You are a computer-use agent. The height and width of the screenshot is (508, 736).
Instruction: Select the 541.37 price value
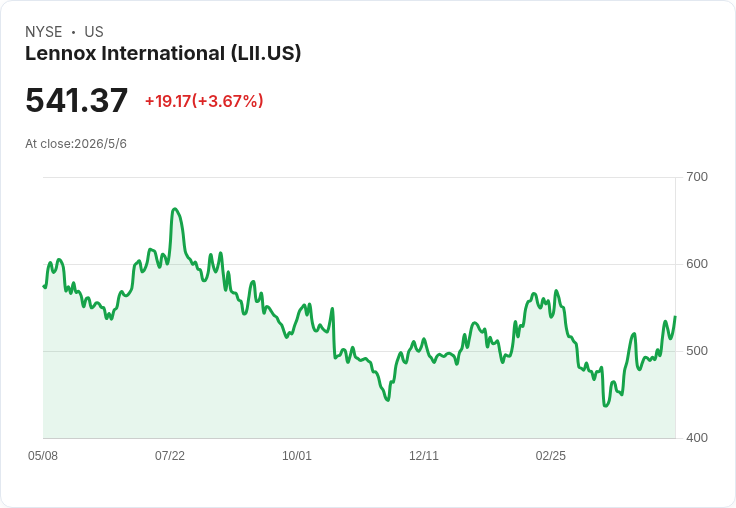pos(77,100)
